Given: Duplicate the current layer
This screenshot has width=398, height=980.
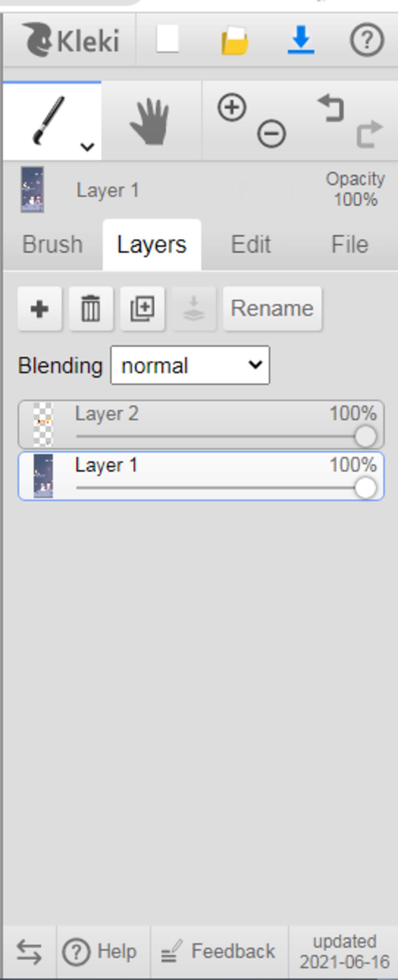Looking at the screenshot, I should 142,309.
